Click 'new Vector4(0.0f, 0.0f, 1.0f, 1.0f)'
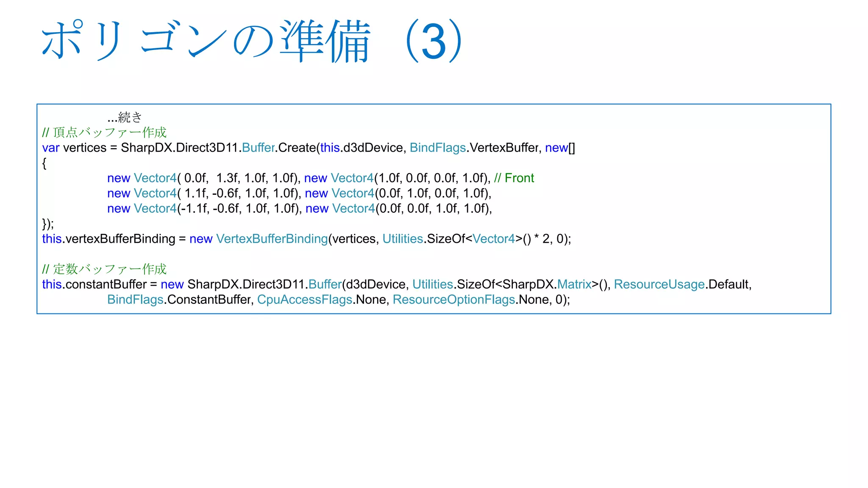The image size is (868, 488). pyautogui.click(x=398, y=208)
